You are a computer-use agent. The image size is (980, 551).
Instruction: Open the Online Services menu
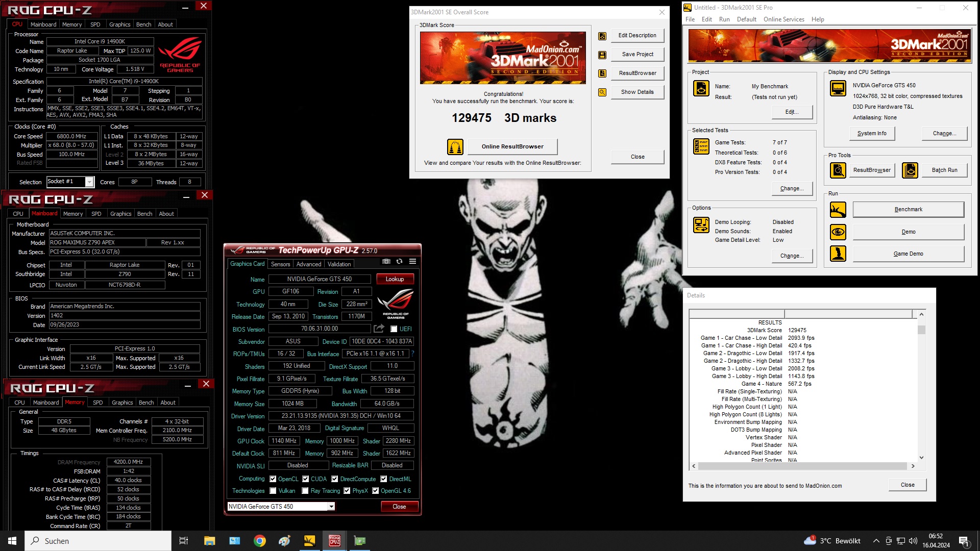click(783, 19)
